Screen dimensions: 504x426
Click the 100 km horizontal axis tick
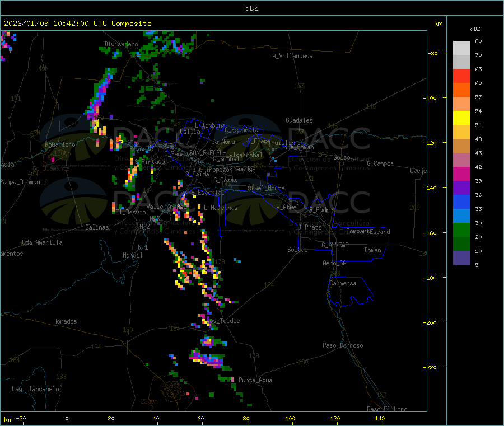coord(290,418)
